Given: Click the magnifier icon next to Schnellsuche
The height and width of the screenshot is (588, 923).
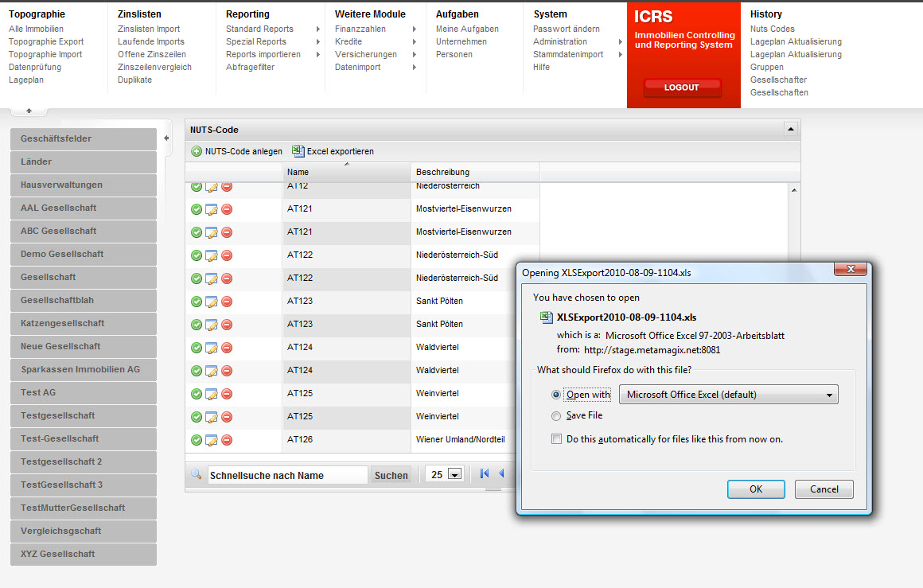Looking at the screenshot, I should pyautogui.click(x=196, y=474).
